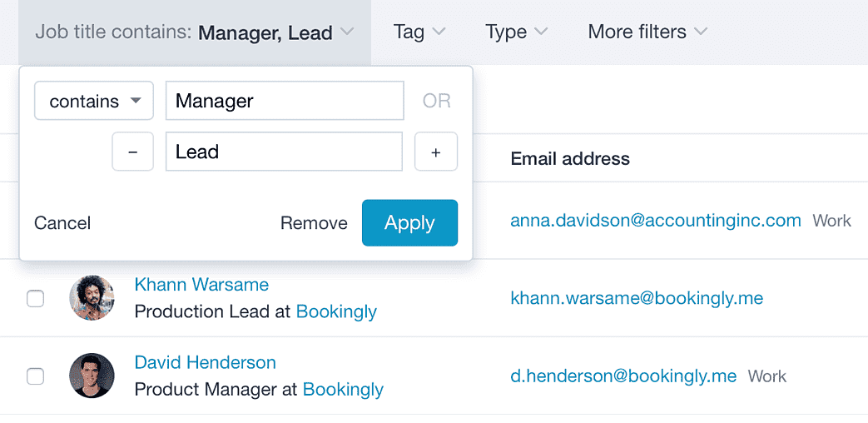Expand the Tag filter dropdown
This screenshot has width=868, height=423.
[x=419, y=32]
